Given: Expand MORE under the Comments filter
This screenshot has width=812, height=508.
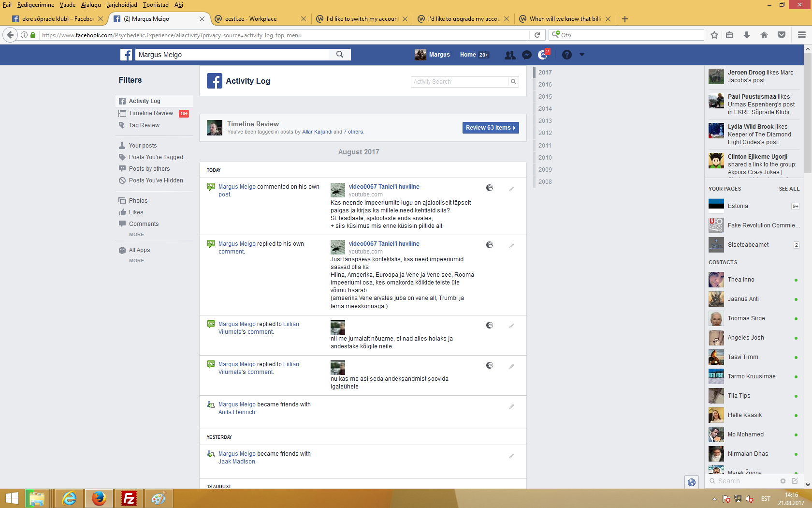Looking at the screenshot, I should (136, 235).
